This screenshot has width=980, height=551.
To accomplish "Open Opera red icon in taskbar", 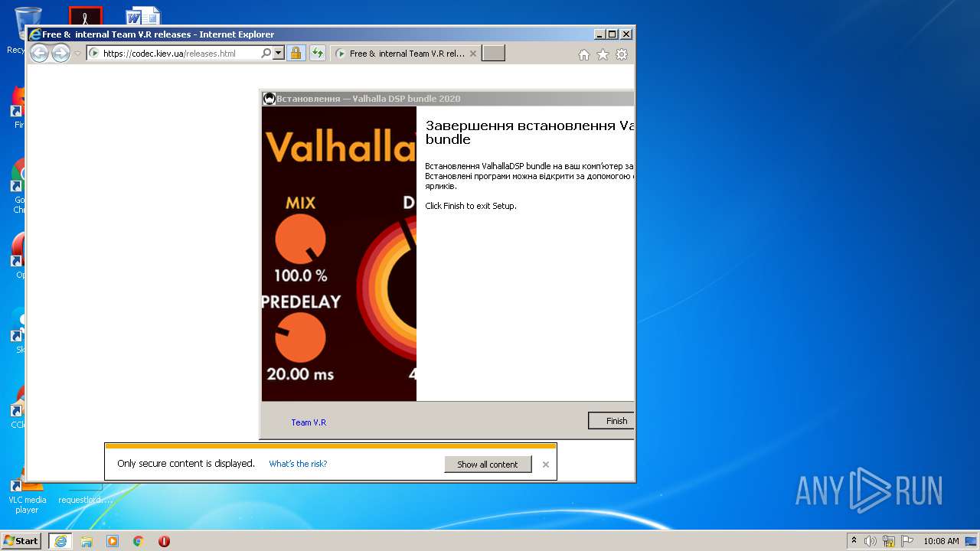I will click(x=164, y=541).
